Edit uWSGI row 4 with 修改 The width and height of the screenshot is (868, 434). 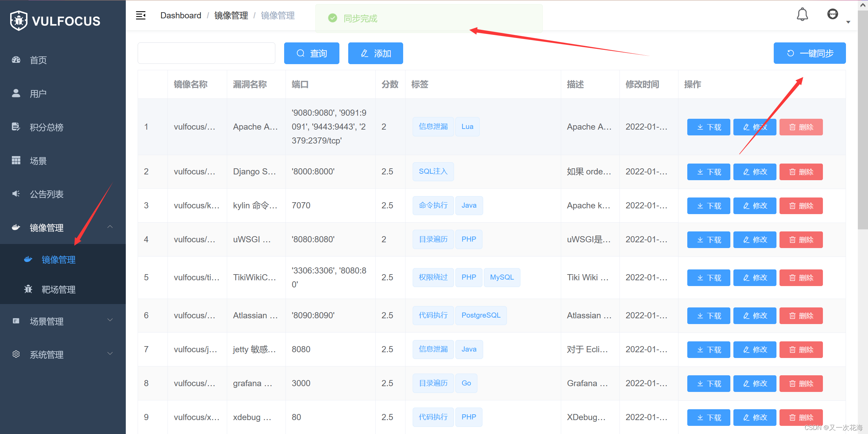click(x=755, y=240)
